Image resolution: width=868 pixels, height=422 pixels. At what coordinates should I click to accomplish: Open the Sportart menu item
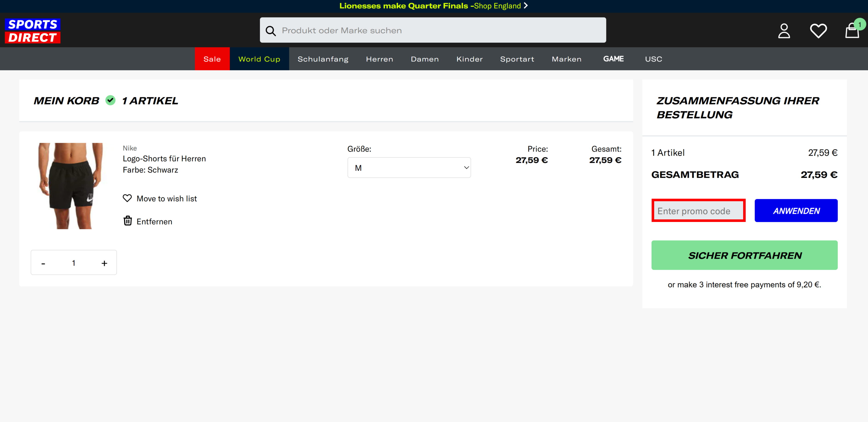coord(517,59)
